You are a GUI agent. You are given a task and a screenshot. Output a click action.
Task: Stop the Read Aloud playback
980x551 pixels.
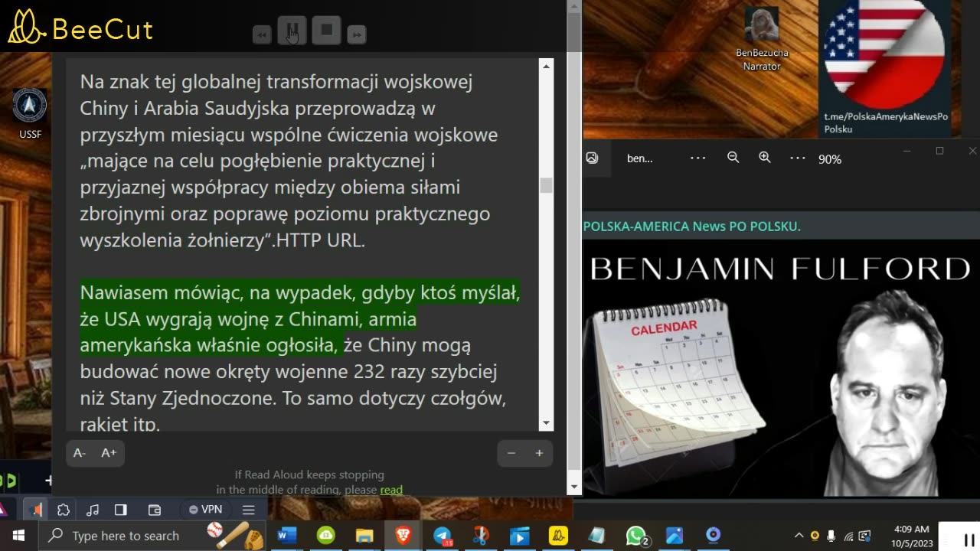click(x=326, y=31)
